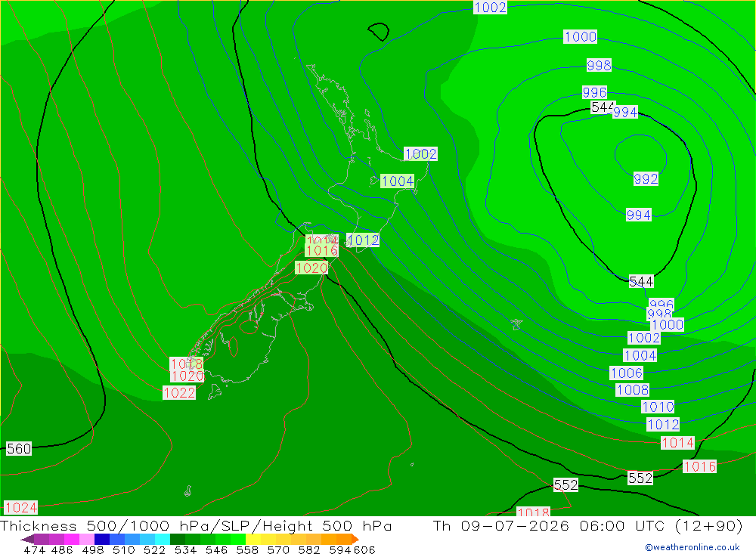The height and width of the screenshot is (554, 756).
Task: Click the 998 label below the top 1000
Action: coord(599,65)
